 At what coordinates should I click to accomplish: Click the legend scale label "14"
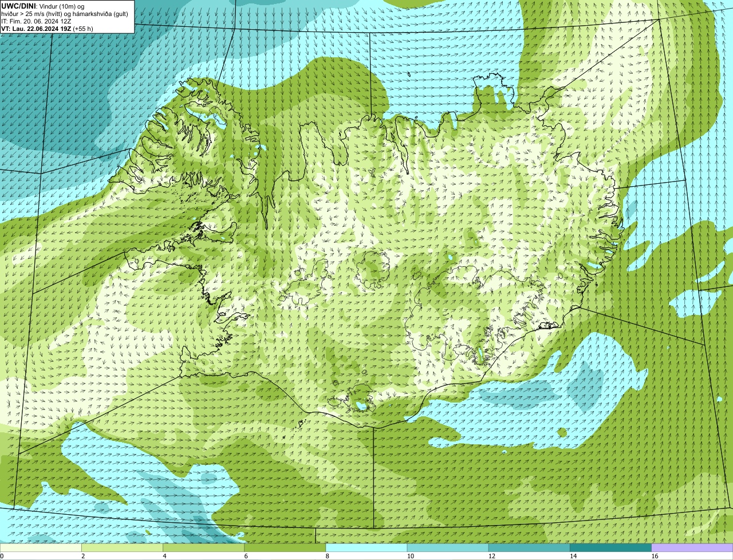[x=573, y=556]
